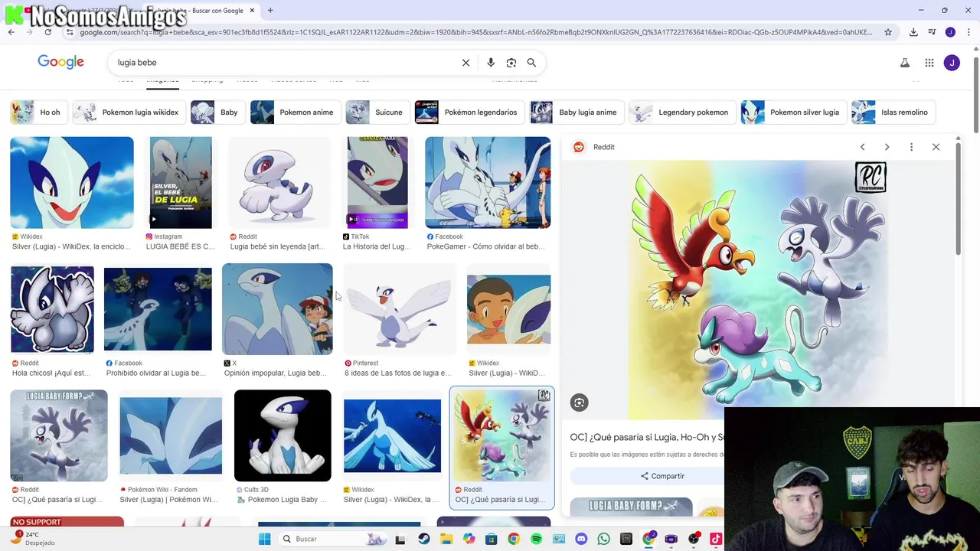Go back to the previous page
980x551 pixels.
click(x=11, y=32)
